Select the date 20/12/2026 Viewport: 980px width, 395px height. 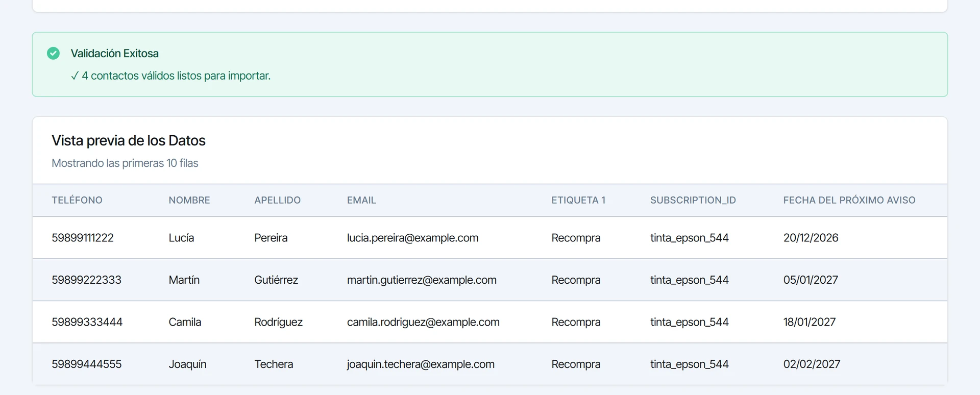point(811,238)
